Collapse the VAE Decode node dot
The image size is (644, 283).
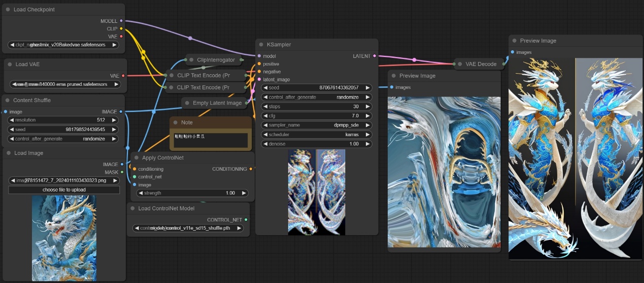pos(460,64)
